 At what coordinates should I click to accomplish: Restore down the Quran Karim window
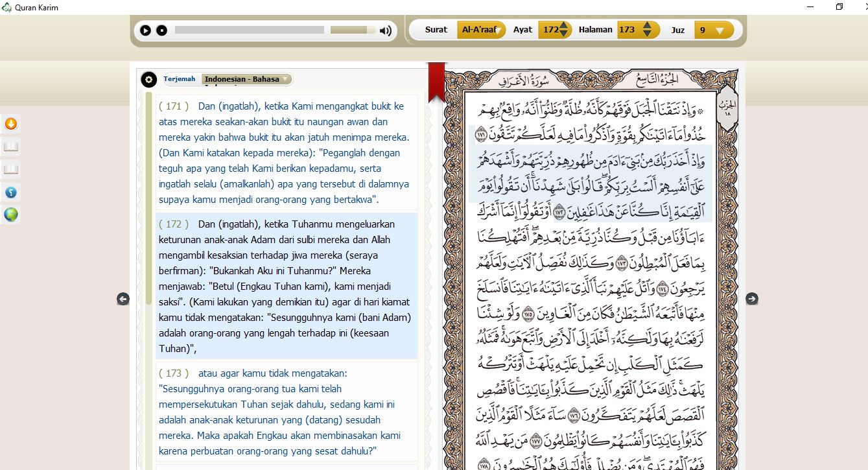839,7
